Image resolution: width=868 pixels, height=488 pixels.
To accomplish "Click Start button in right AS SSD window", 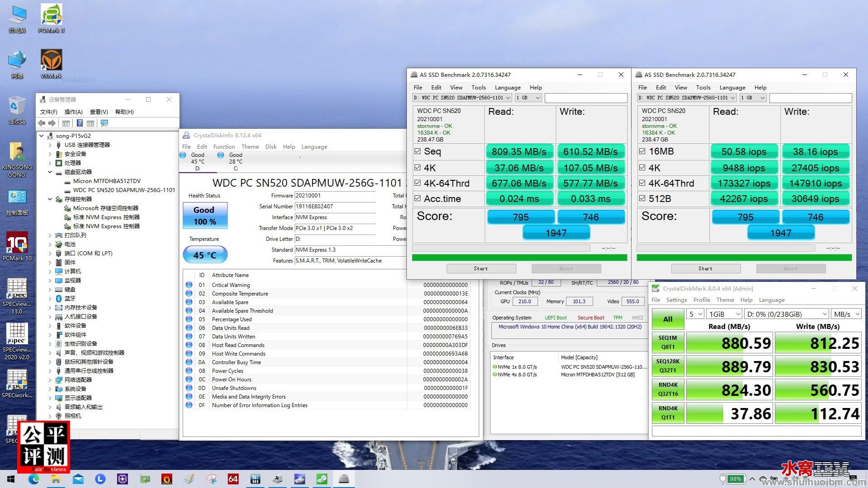I will coord(706,268).
